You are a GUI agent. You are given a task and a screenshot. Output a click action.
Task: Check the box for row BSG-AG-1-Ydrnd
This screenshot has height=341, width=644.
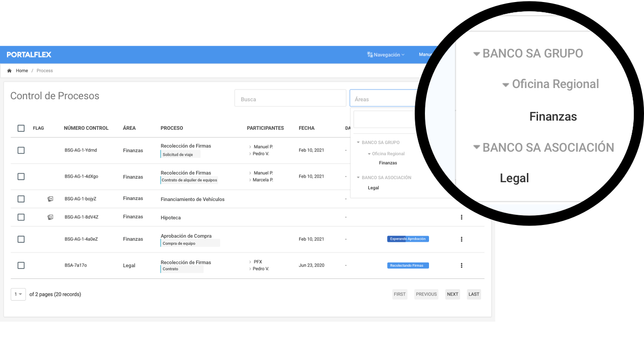21,150
